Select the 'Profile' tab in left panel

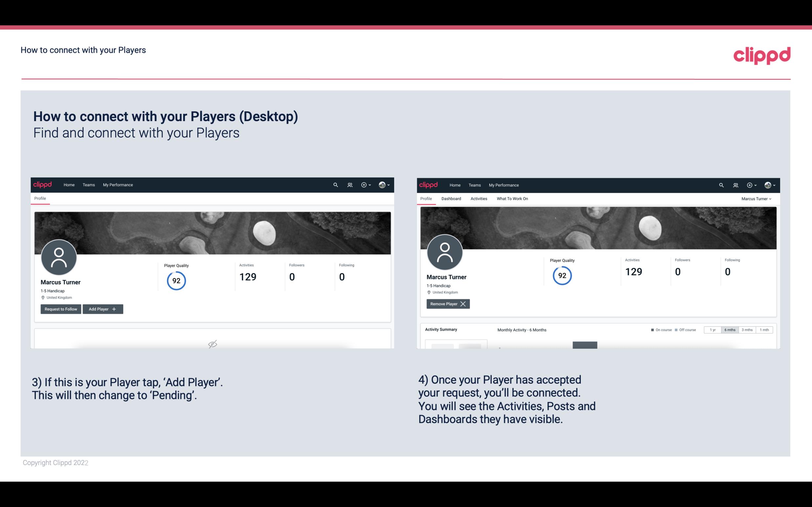pyautogui.click(x=40, y=198)
